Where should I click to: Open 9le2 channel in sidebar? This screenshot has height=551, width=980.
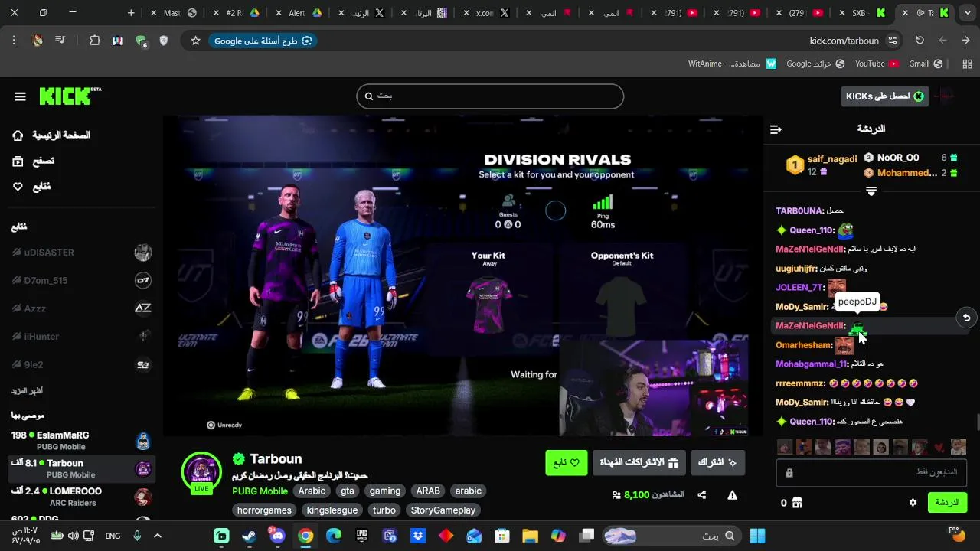tap(82, 364)
